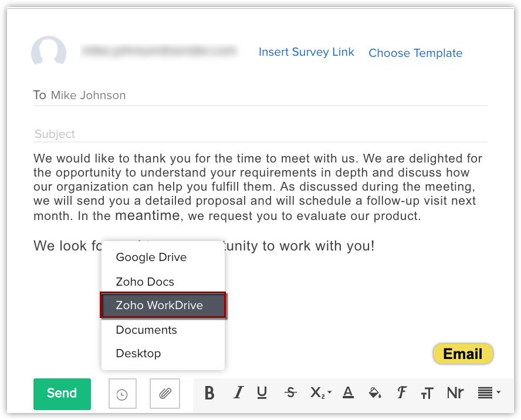The image size is (521, 420).
Task: Click the Nr numbering icon
Action: click(x=455, y=393)
